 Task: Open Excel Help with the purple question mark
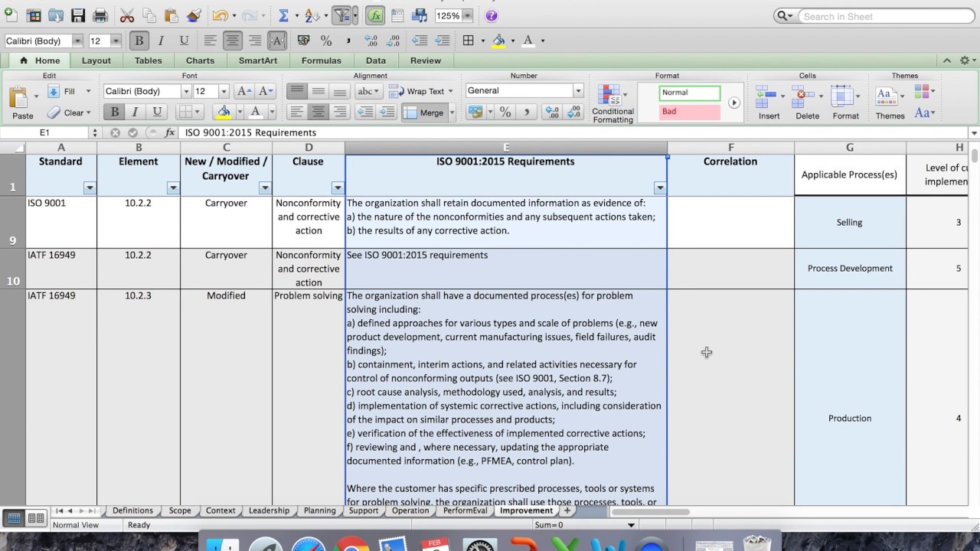[492, 15]
